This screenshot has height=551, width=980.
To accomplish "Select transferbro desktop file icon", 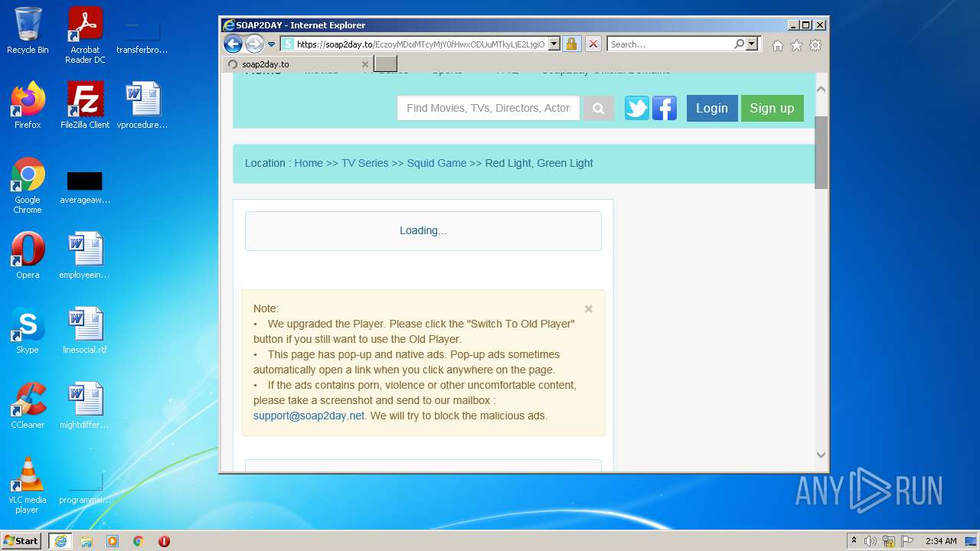I will tap(142, 36).
